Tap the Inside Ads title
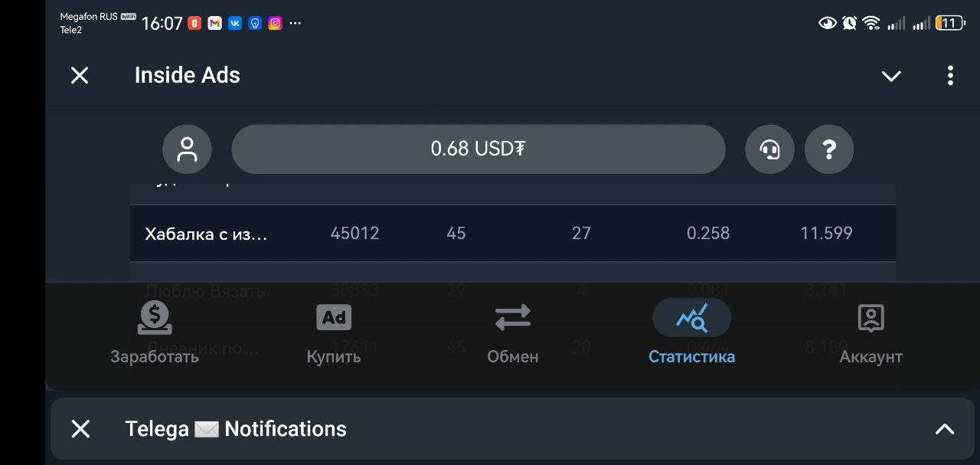980x465 pixels. 188,75
